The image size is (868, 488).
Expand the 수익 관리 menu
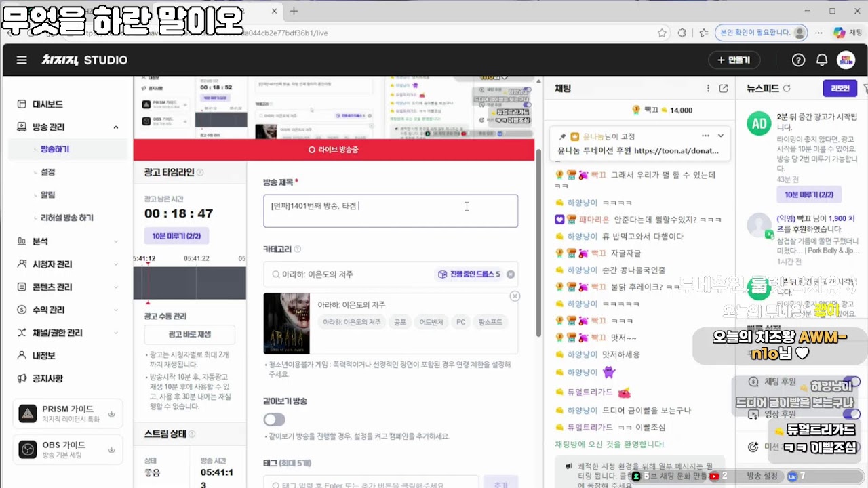click(x=116, y=310)
